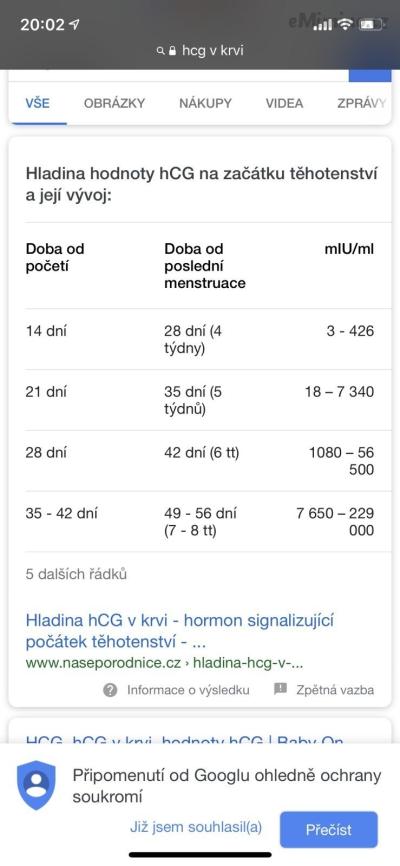The width and height of the screenshot is (400, 866).
Task: Open the NÁKUPY tab
Action: (x=206, y=103)
